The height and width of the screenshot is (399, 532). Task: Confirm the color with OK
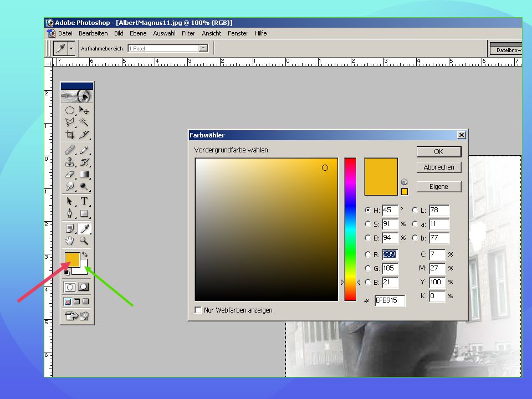click(439, 152)
